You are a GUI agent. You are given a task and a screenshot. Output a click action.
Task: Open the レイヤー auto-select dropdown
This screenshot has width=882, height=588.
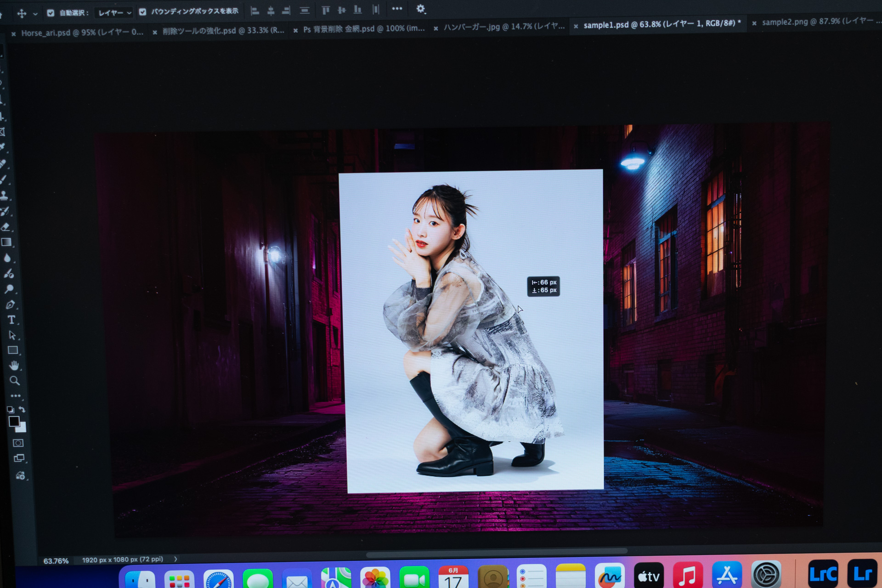114,13
